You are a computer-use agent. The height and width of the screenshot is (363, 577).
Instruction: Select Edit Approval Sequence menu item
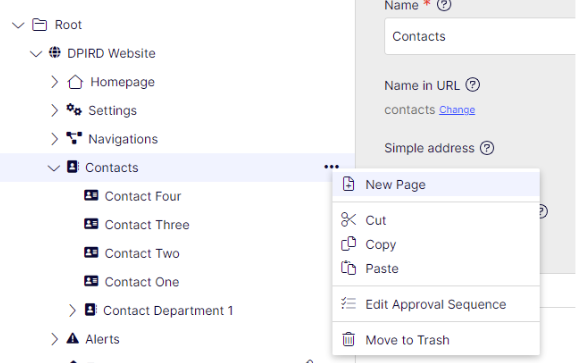[436, 304]
